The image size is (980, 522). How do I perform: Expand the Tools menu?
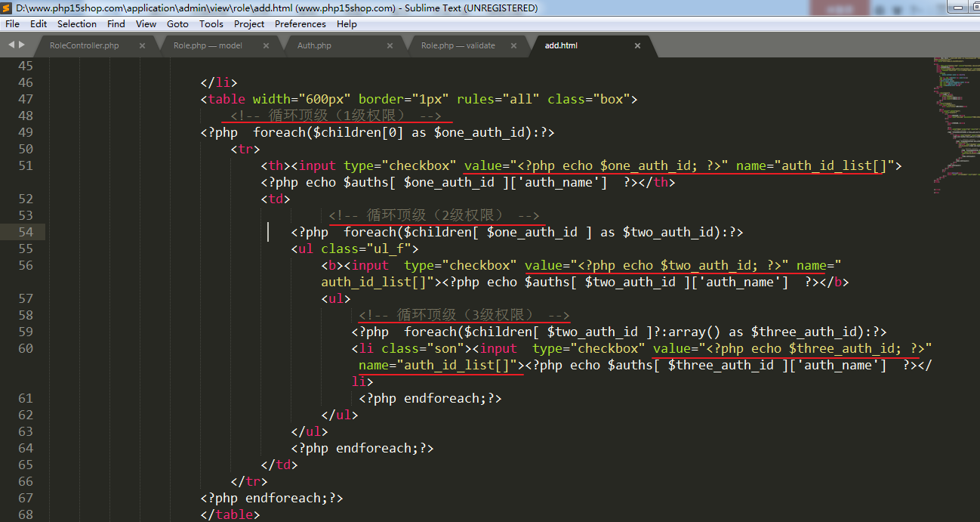(211, 24)
